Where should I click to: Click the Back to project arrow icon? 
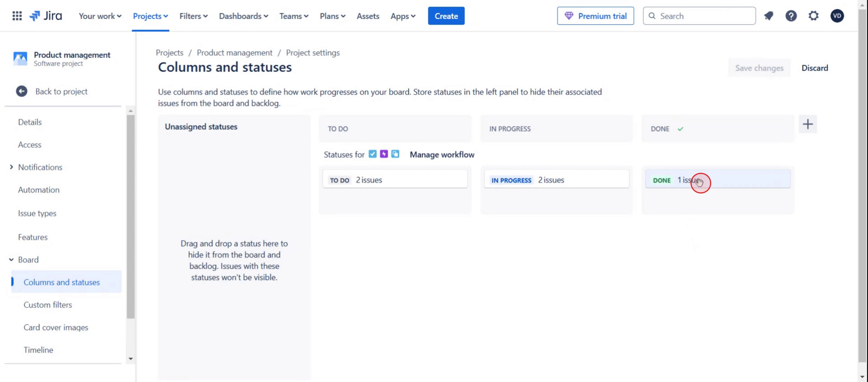click(22, 91)
